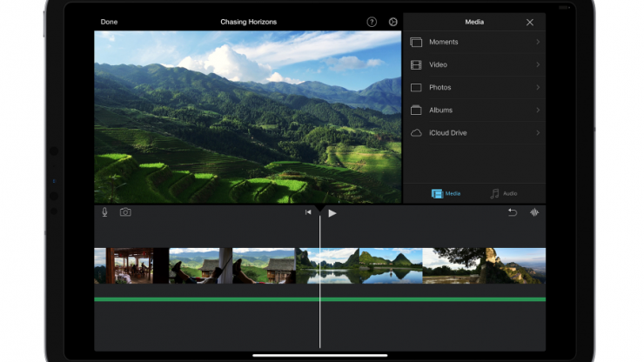
Task: Click the help question mark icon
Action: coord(372,22)
